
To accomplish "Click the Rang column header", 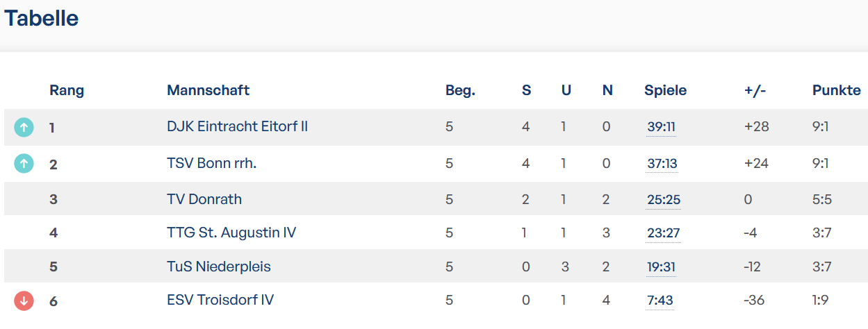I will pos(67,90).
